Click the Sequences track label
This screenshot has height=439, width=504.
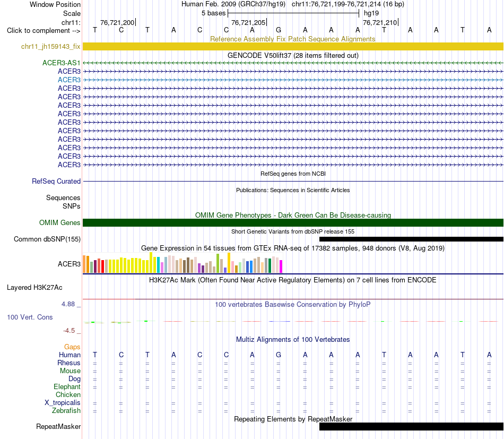coord(63,198)
